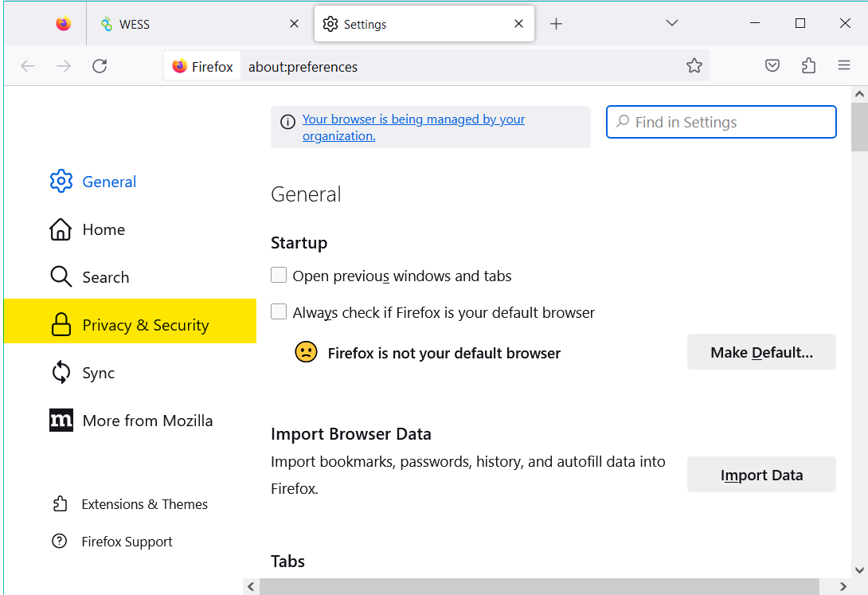Open Pocket save icon
868x595 pixels.
[x=772, y=66]
